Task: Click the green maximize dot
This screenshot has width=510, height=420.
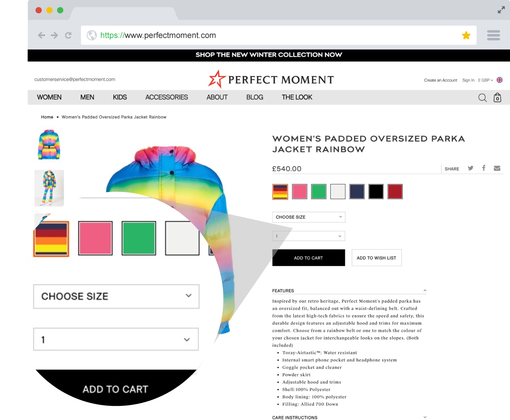Action: (x=60, y=10)
